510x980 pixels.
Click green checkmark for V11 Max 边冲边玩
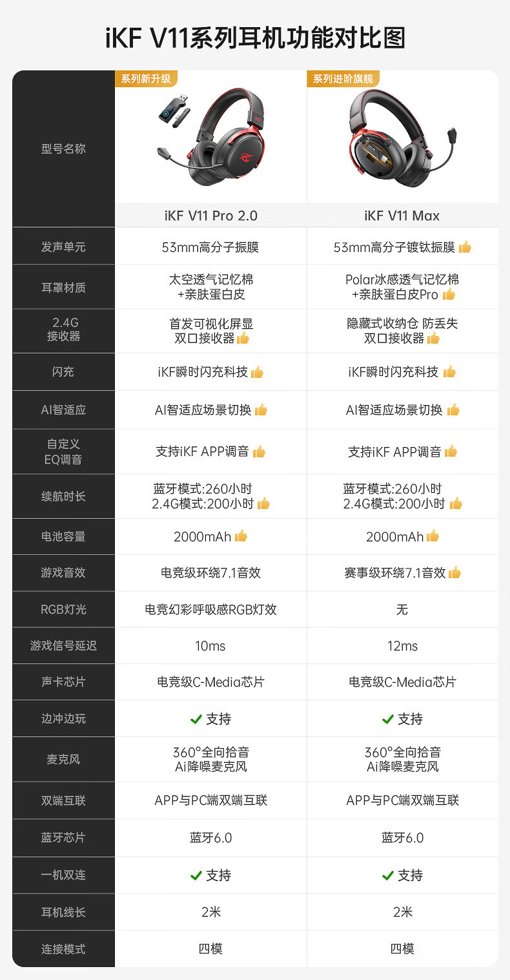[387, 719]
